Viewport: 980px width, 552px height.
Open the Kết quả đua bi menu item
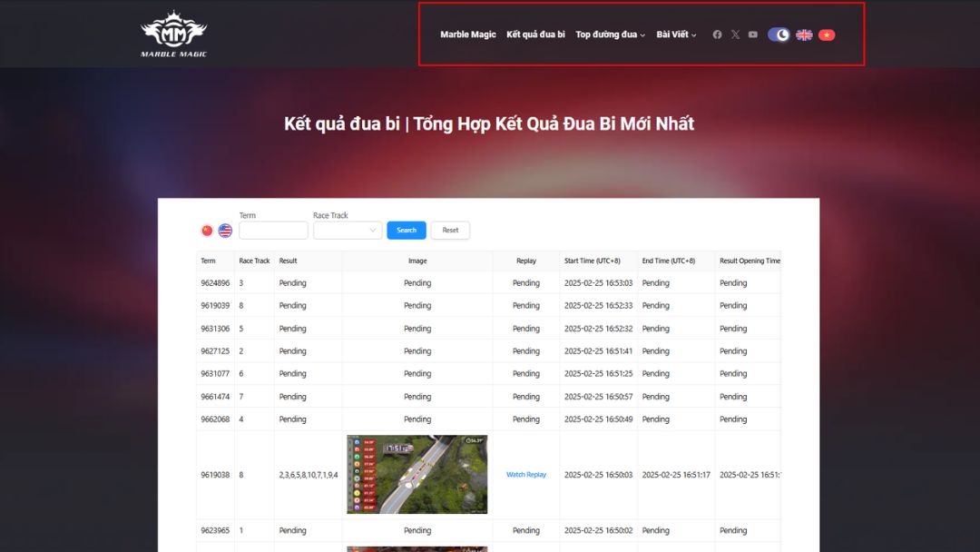[535, 34]
